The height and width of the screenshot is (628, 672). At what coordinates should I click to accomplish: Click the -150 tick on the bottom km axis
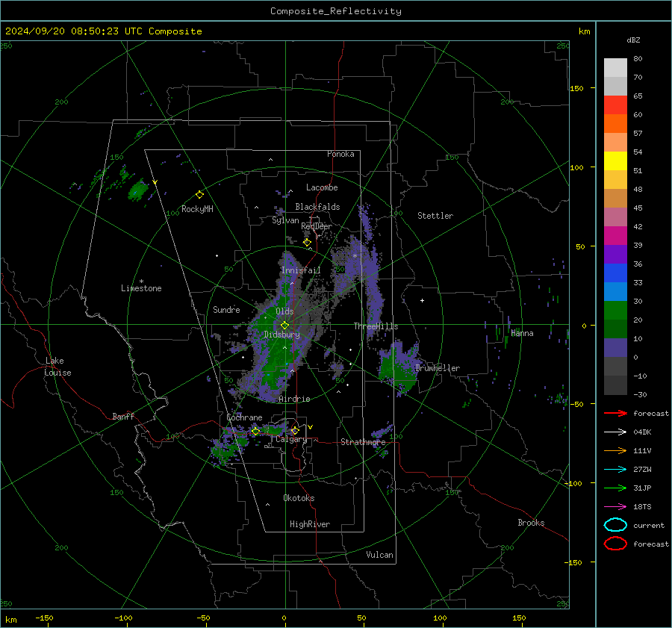click(44, 618)
